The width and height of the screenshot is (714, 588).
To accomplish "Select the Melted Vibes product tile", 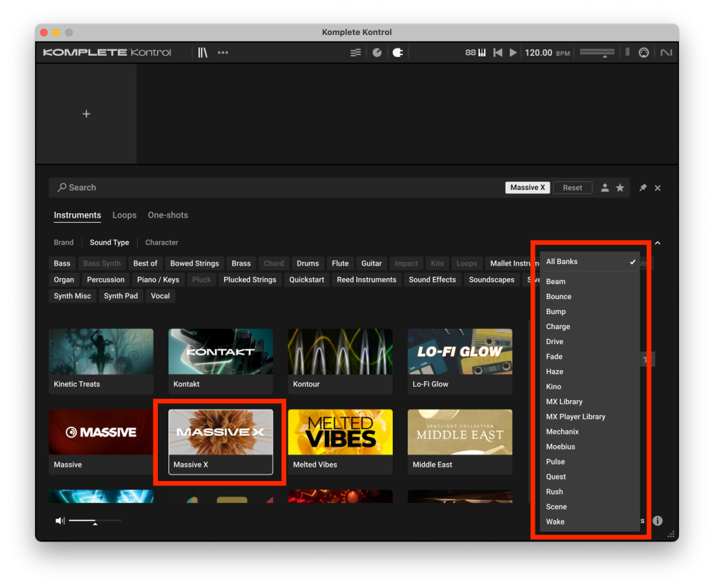I will (x=340, y=442).
